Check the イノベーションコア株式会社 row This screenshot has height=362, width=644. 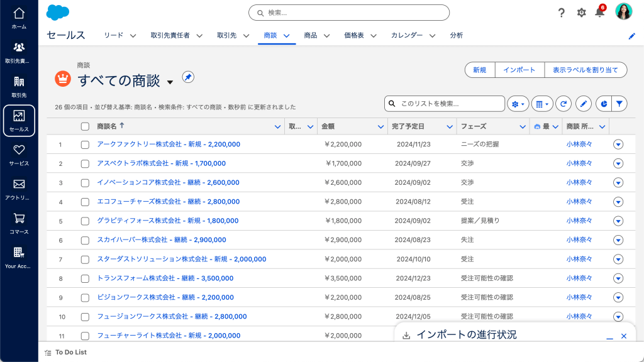[85, 183]
